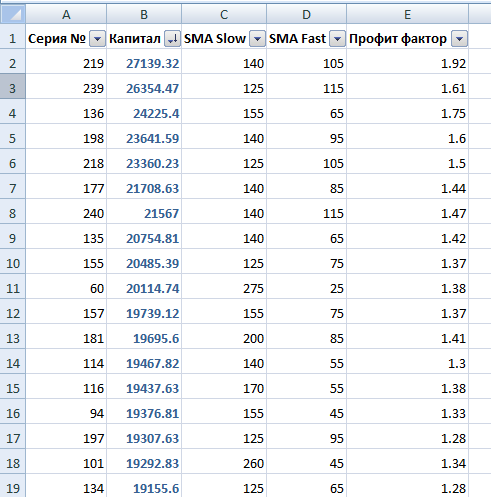Screen dimensions: 491x497
Task: Expand the SMA Slow filter dropdown
Action: click(x=257, y=39)
